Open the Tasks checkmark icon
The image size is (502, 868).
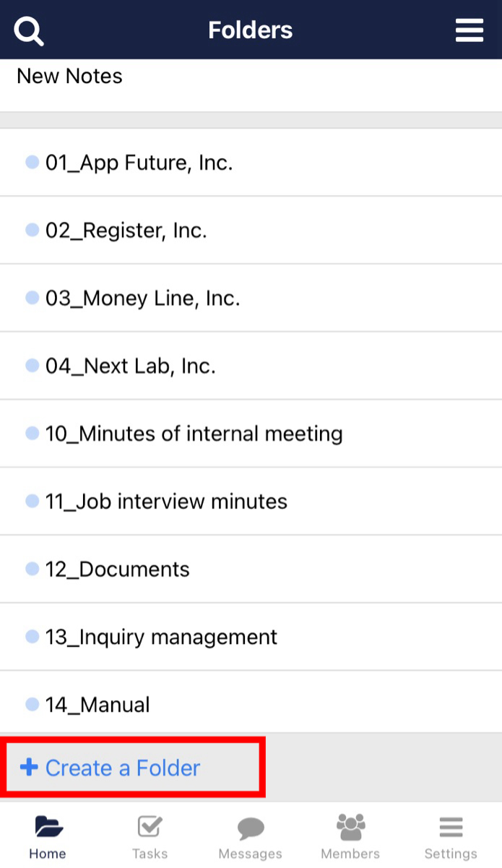[150, 827]
